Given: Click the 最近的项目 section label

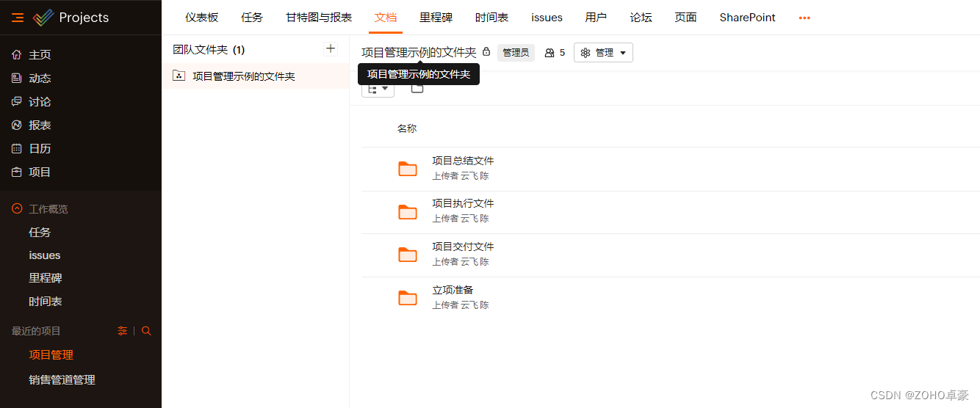Looking at the screenshot, I should (x=36, y=332).
